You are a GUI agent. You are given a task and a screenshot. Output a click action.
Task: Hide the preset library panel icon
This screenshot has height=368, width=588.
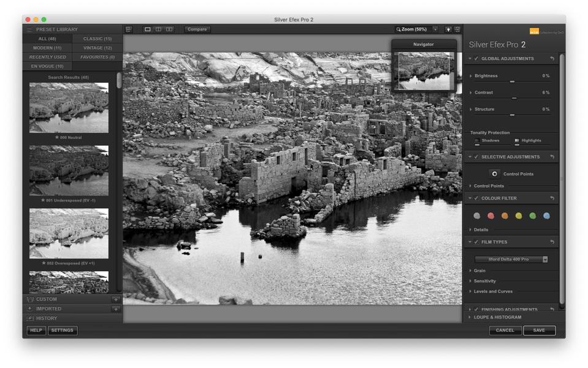pos(129,29)
